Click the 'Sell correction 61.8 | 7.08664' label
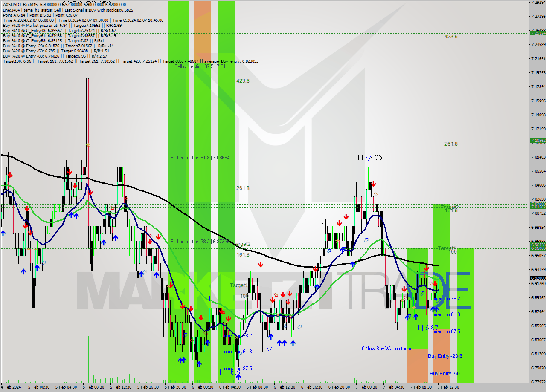 click(x=200, y=158)
